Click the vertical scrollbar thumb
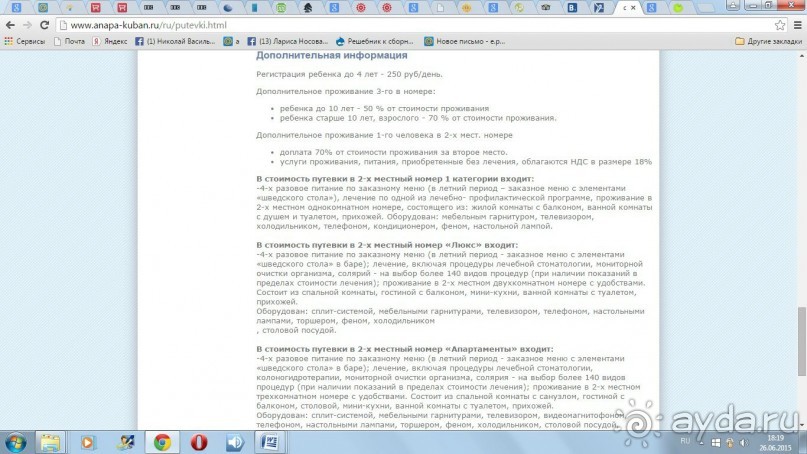 click(802, 341)
